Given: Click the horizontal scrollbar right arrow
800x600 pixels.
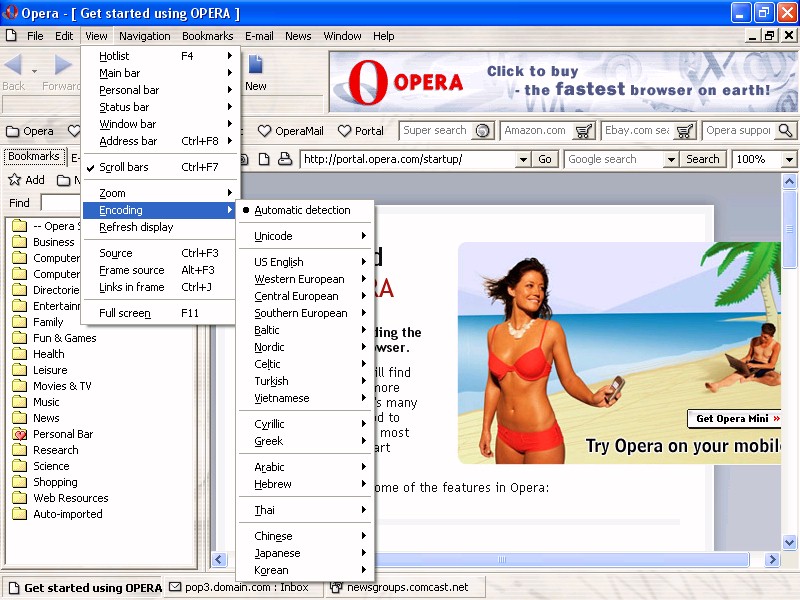Looking at the screenshot, I should coord(772,559).
